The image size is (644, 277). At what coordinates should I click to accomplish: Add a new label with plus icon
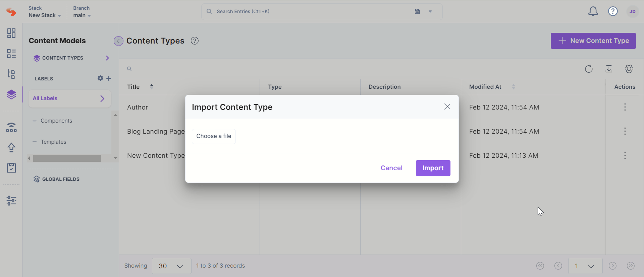pyautogui.click(x=109, y=78)
